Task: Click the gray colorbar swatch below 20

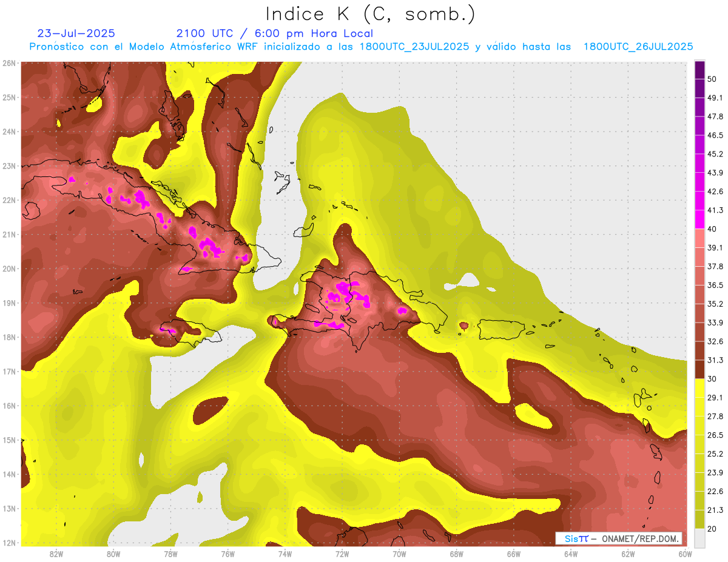Action: 699,538
